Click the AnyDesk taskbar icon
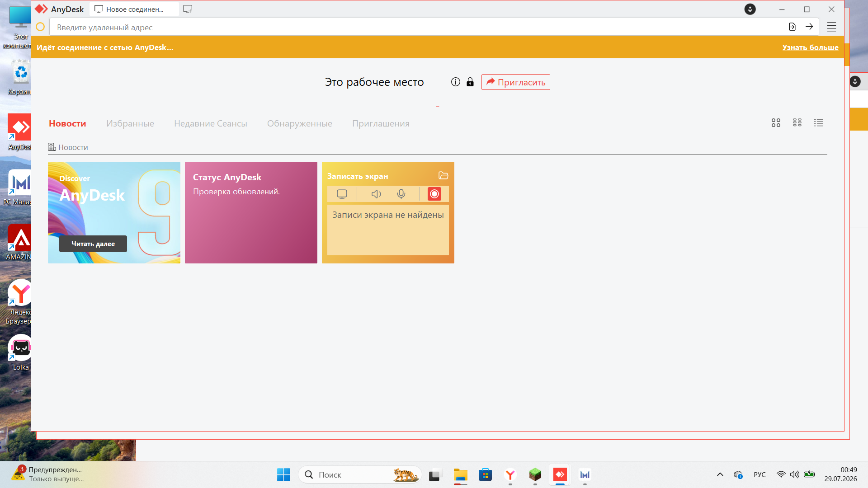The image size is (868, 488). click(x=560, y=475)
